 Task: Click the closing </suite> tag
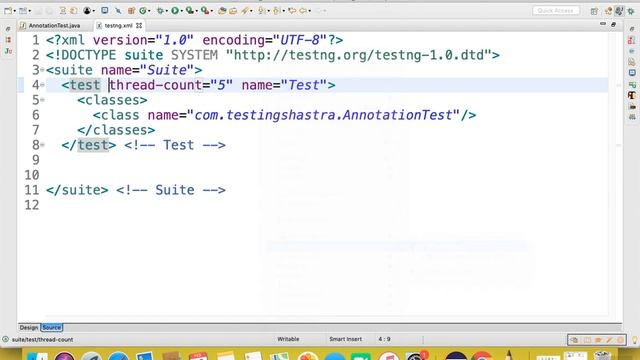[77, 190]
